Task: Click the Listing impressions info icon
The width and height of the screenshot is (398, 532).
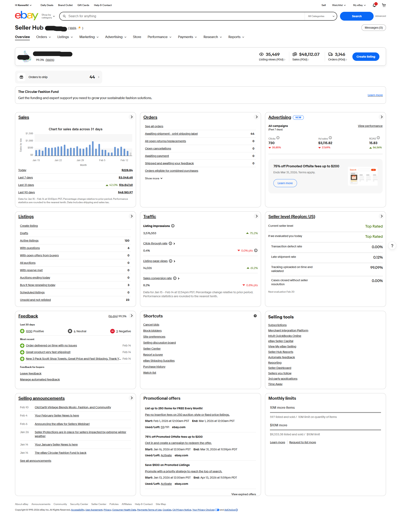Action: [173, 226]
